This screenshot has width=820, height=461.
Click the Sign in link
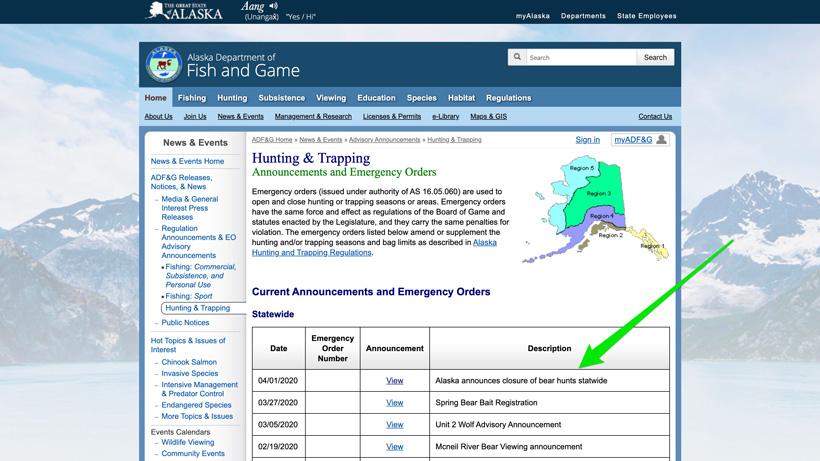pyautogui.click(x=587, y=140)
